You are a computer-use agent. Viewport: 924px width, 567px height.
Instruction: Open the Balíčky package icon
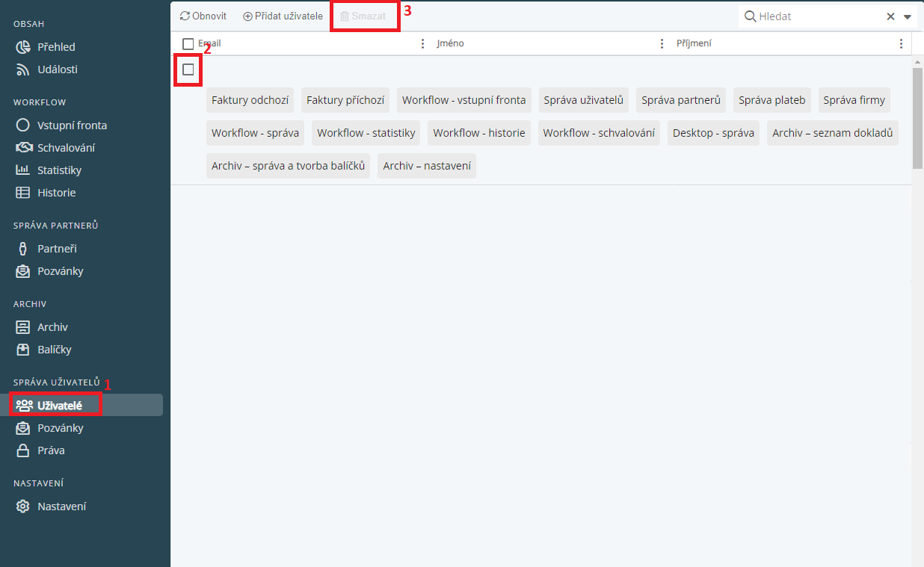click(23, 350)
